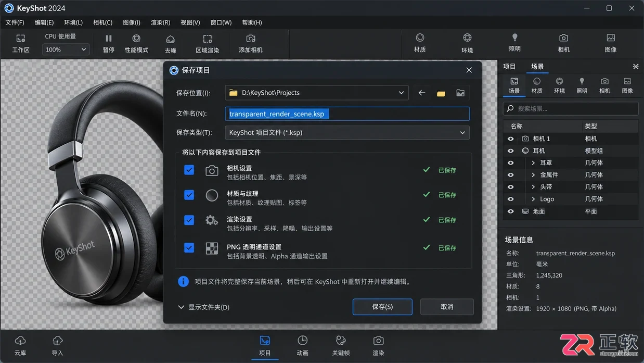Hide the 金属件 geometry via eye icon
Viewport: 644px width, 363px height.
tap(511, 175)
